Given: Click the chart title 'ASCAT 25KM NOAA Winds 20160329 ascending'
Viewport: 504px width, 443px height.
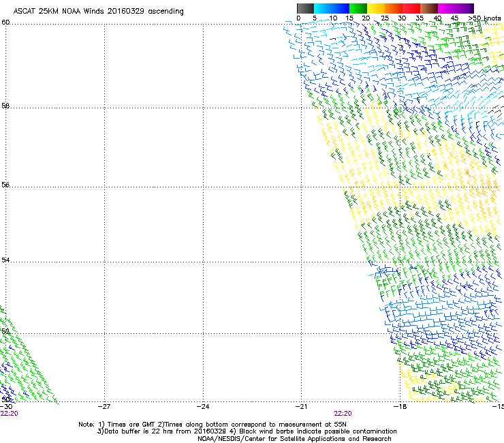Looking at the screenshot, I should click(98, 12).
